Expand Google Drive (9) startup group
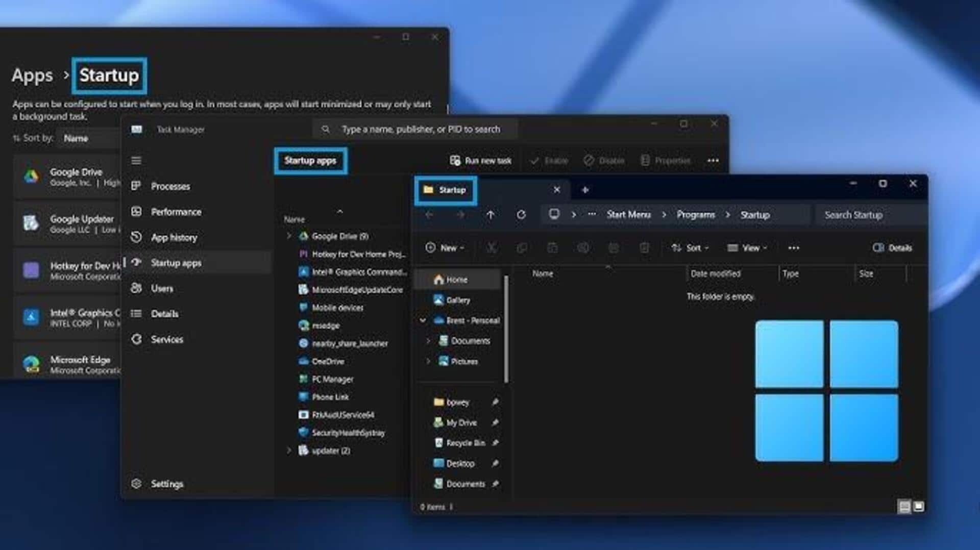This screenshot has width=980, height=550. pyautogui.click(x=289, y=236)
